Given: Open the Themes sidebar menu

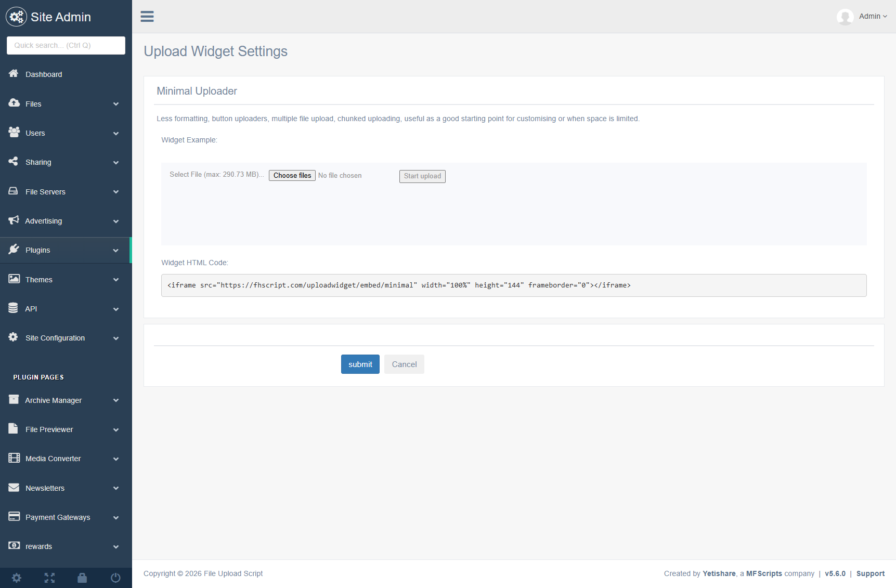Looking at the screenshot, I should click(39, 280).
